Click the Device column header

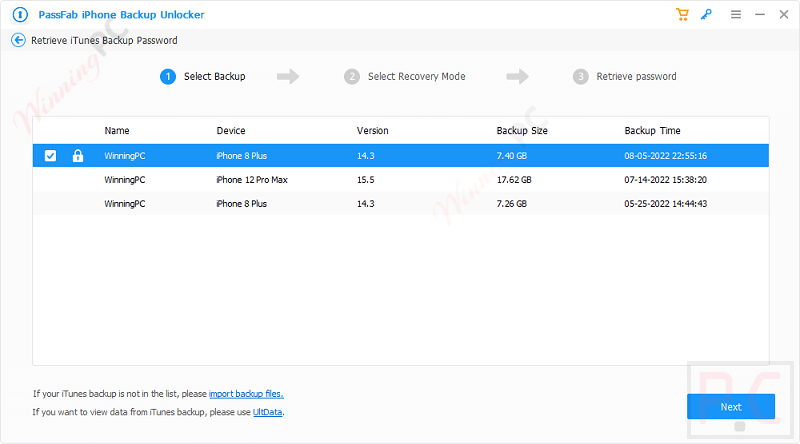231,131
